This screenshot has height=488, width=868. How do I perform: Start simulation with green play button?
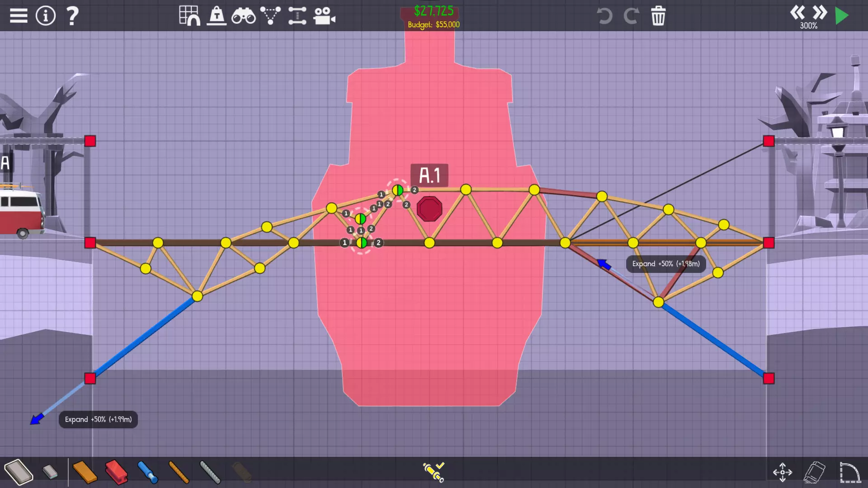(x=842, y=16)
